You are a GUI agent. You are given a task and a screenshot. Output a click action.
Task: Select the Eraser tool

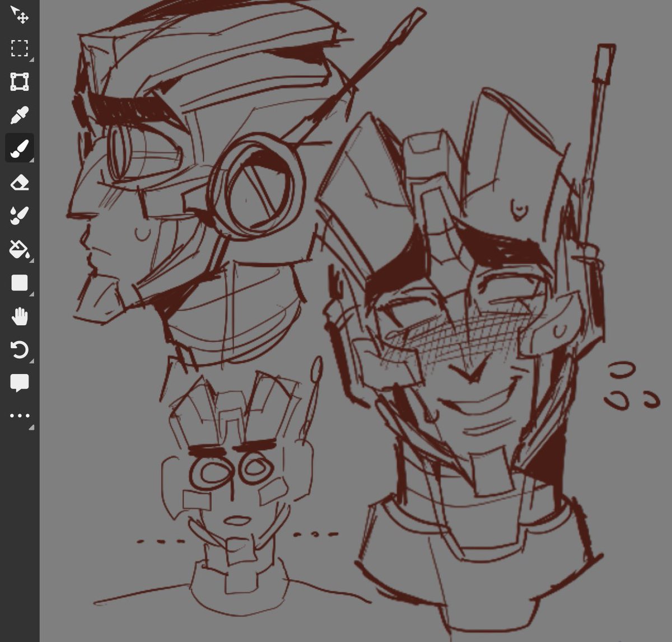tap(20, 182)
